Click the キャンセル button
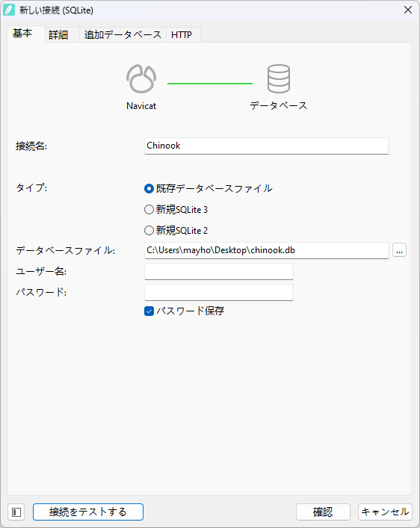This screenshot has width=420, height=528. 385,512
